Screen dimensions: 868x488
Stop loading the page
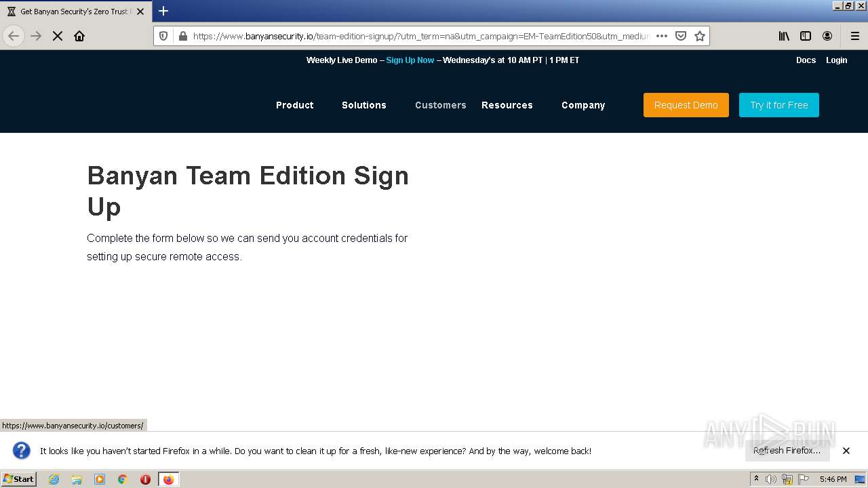click(58, 36)
